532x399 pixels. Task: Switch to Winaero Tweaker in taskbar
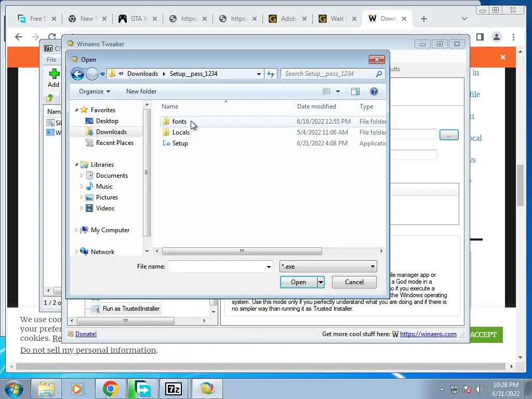[207, 389]
